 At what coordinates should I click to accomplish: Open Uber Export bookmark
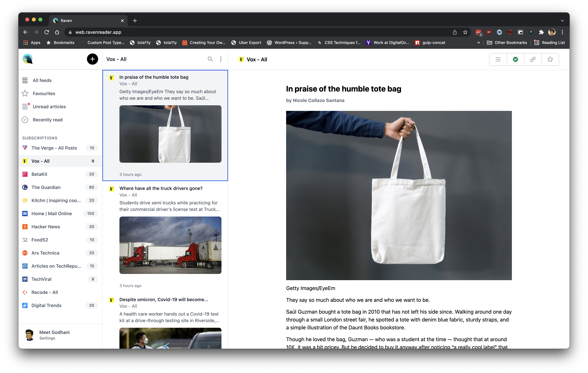click(x=246, y=43)
